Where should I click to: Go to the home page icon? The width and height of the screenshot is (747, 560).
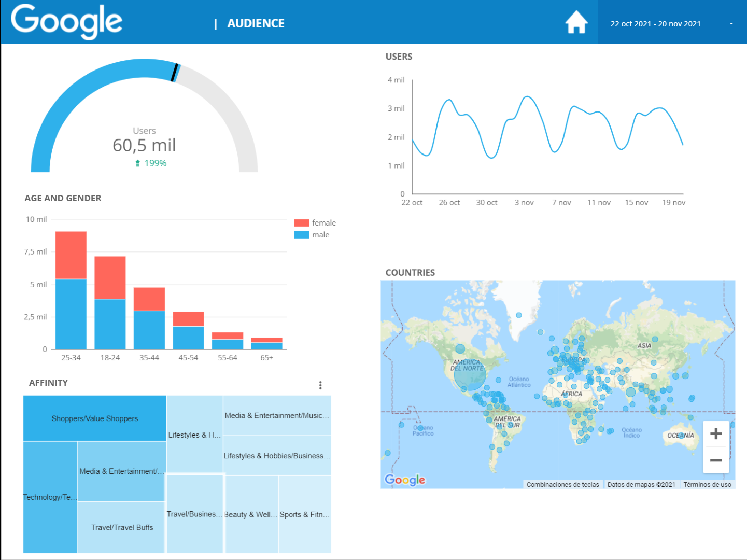[576, 22]
